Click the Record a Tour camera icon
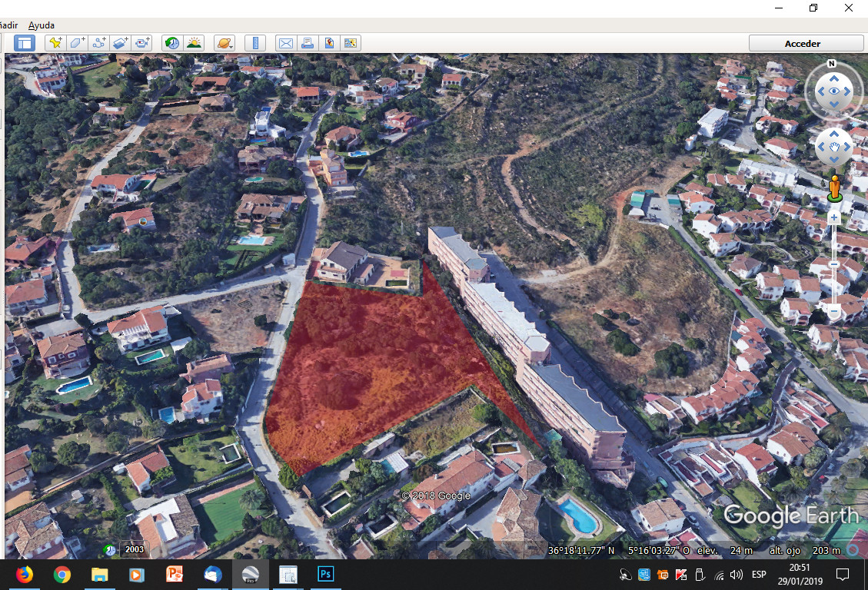 point(141,43)
